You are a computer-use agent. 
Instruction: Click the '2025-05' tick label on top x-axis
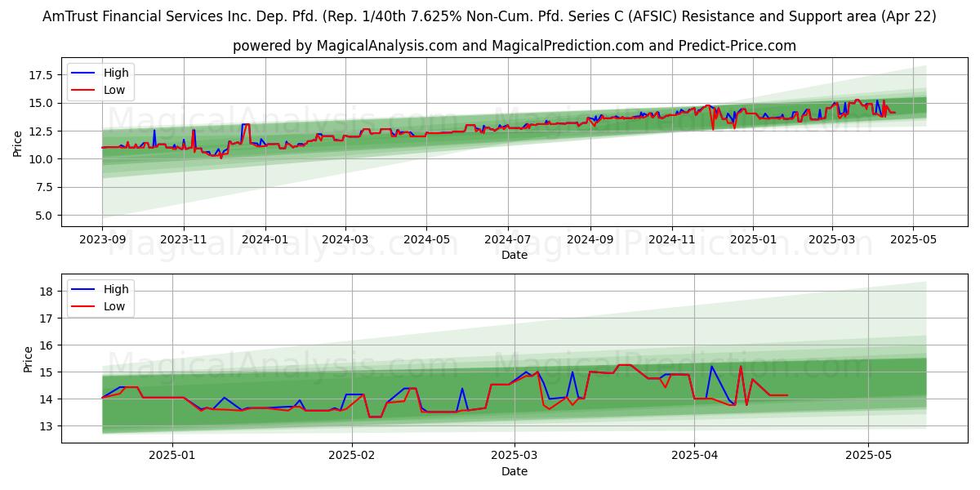click(912, 239)
